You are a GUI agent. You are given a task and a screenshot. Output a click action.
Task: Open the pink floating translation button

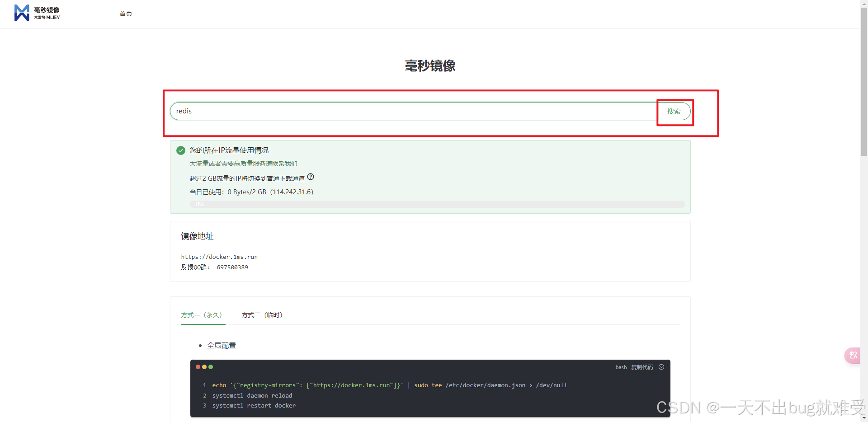coord(853,356)
